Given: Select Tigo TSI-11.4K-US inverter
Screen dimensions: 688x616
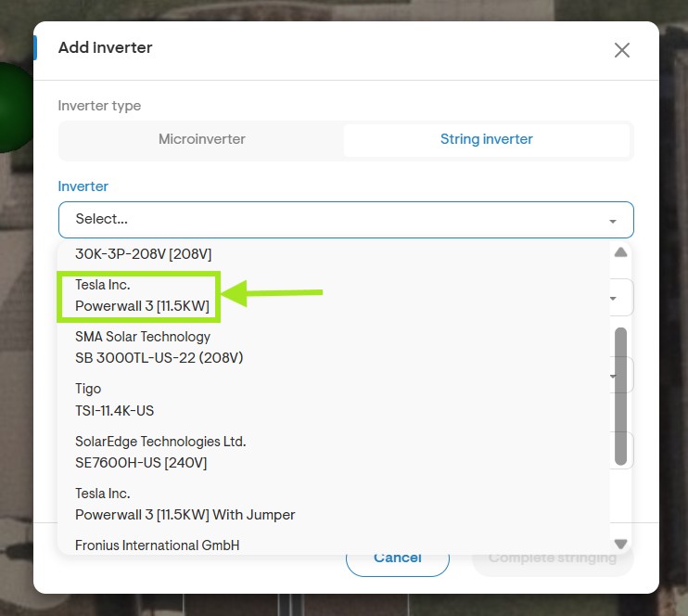Looking at the screenshot, I should click(x=334, y=400).
